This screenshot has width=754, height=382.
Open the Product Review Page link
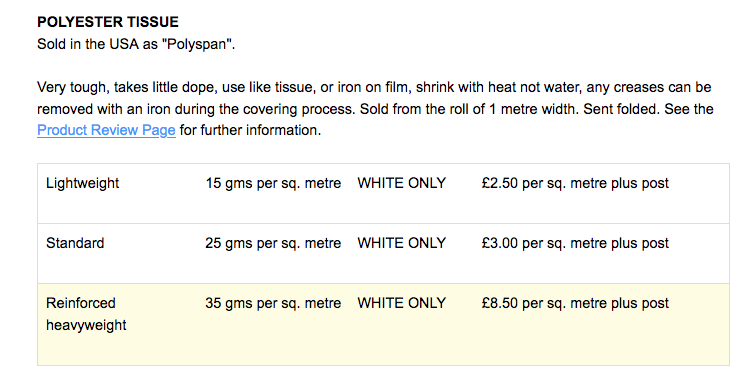pyautogui.click(x=106, y=130)
